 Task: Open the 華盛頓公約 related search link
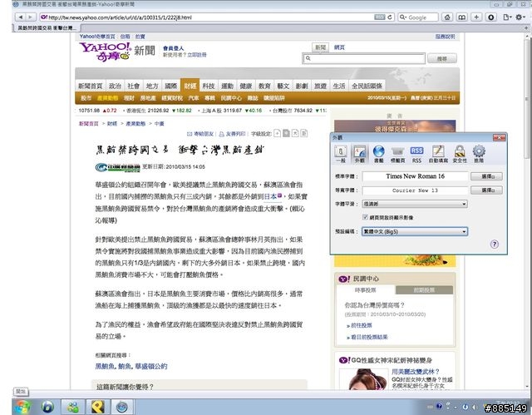(151, 366)
